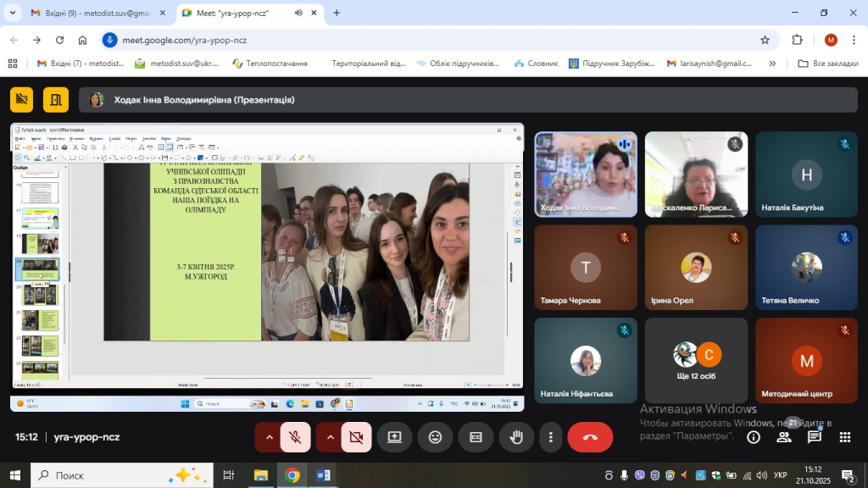The width and height of the screenshot is (868, 488).
Task: Raise hand in the meeting
Action: coord(515,437)
